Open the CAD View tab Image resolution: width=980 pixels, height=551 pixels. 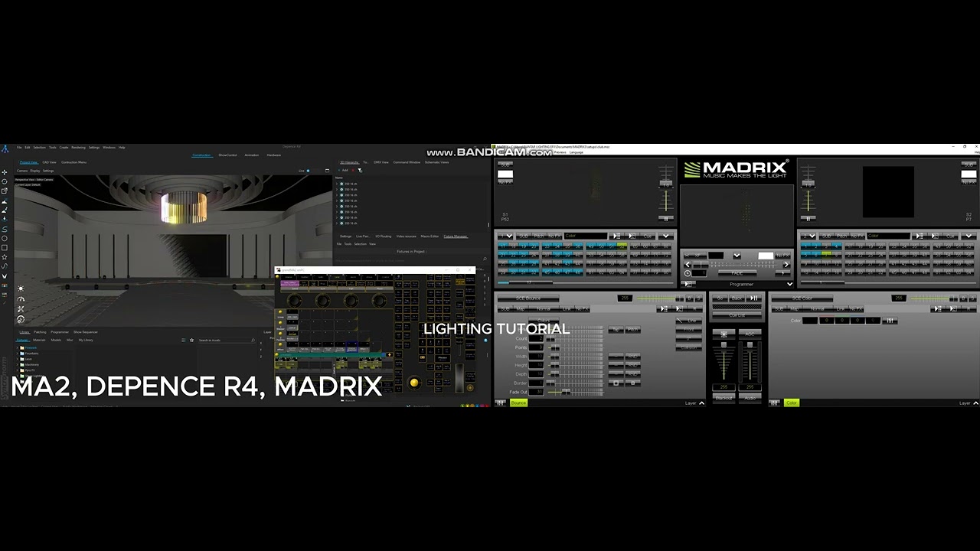point(49,162)
